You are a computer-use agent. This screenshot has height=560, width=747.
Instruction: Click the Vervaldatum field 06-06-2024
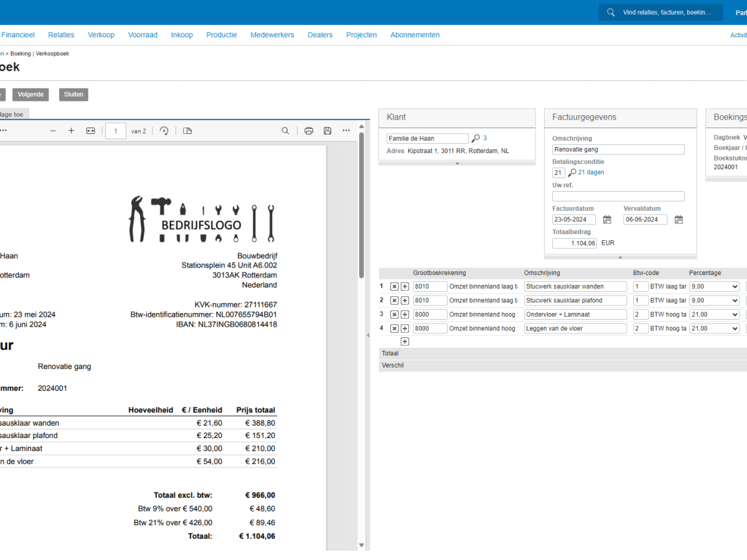click(x=646, y=220)
